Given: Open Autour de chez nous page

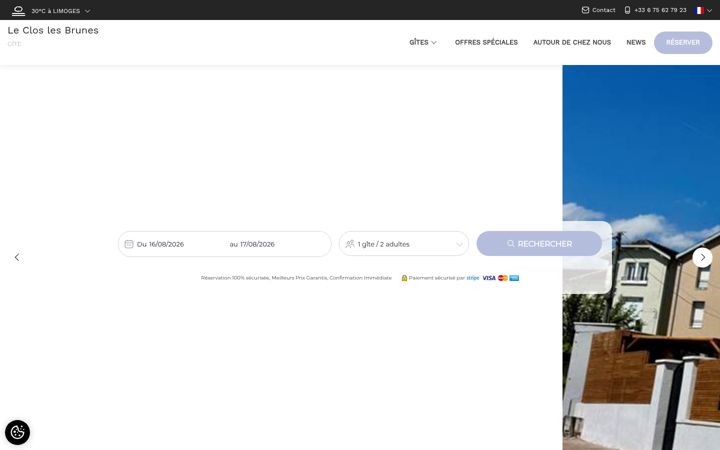Looking at the screenshot, I should pos(572,42).
